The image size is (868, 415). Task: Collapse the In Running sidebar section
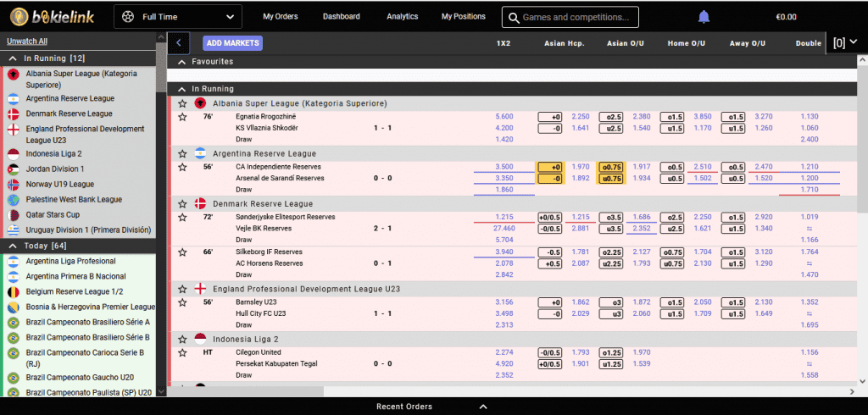tap(13, 58)
